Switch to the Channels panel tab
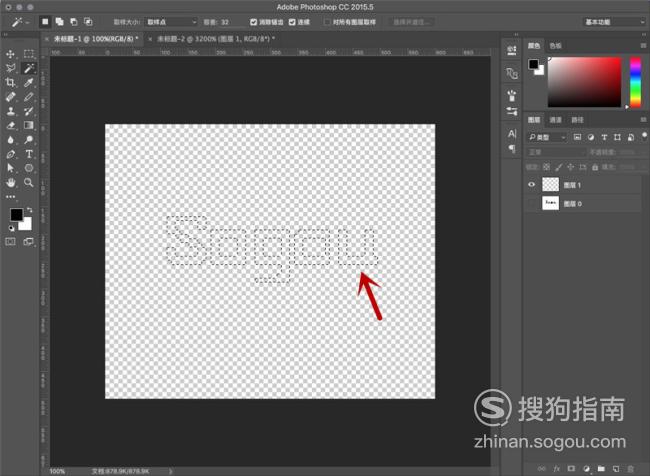 coord(555,120)
